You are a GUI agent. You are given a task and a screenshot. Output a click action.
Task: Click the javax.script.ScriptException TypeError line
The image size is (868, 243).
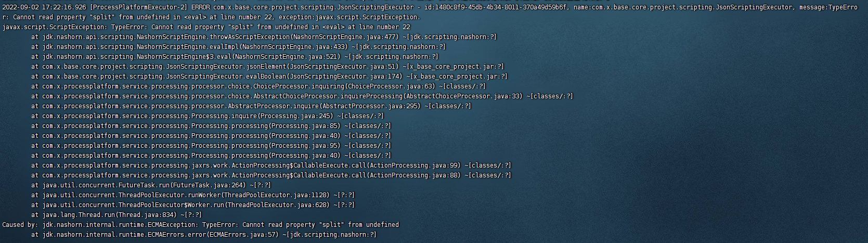tap(206, 27)
